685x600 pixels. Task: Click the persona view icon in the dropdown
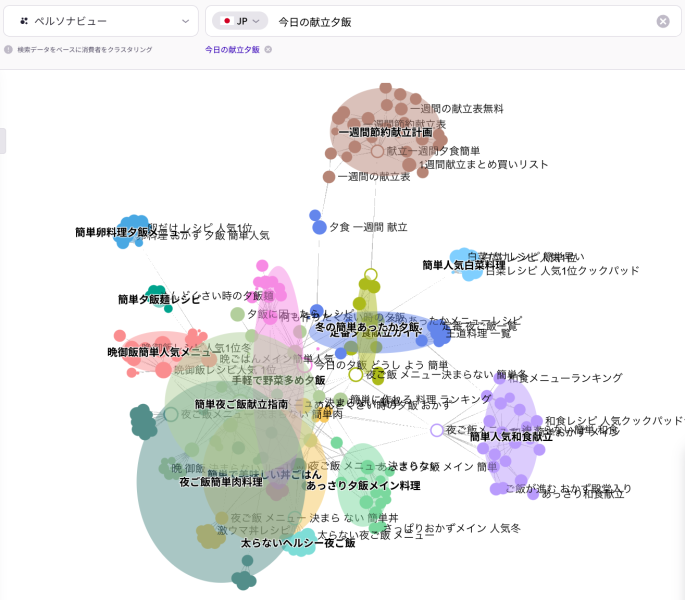pyautogui.click(x=23, y=21)
